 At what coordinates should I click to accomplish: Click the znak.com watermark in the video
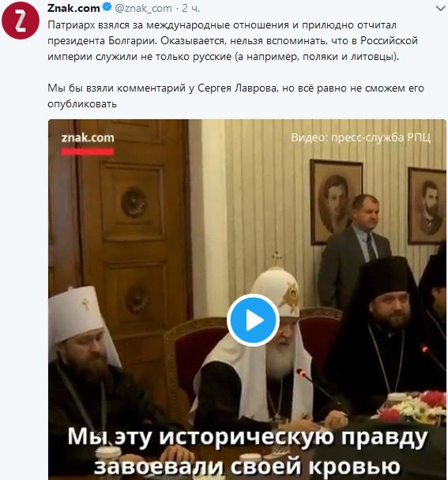click(88, 137)
